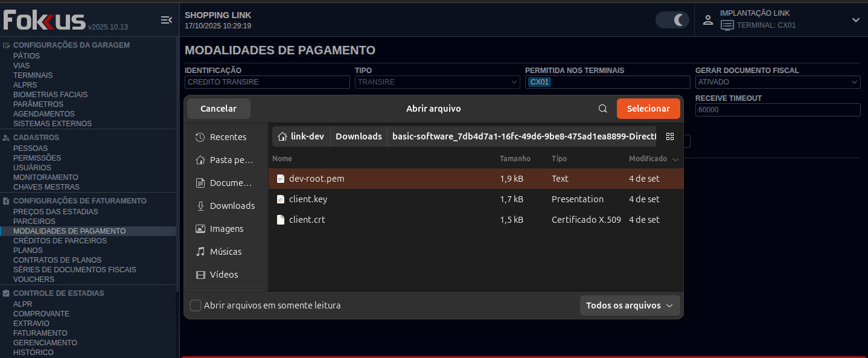The height and width of the screenshot is (358, 868).
Task: Collapse the sidebar with the hamburger icon
Action: (166, 21)
